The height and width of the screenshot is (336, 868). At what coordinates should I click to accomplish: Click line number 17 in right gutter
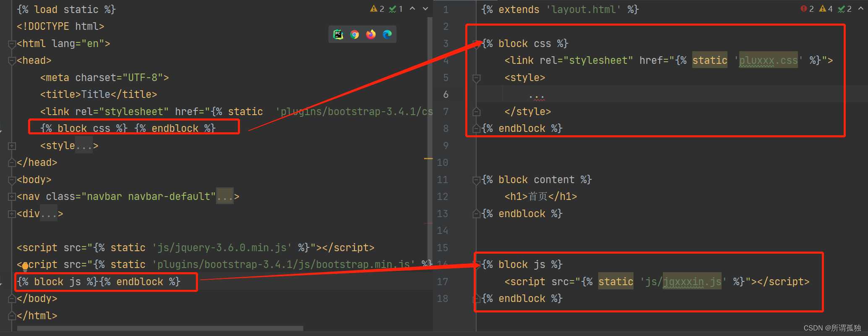[442, 282]
